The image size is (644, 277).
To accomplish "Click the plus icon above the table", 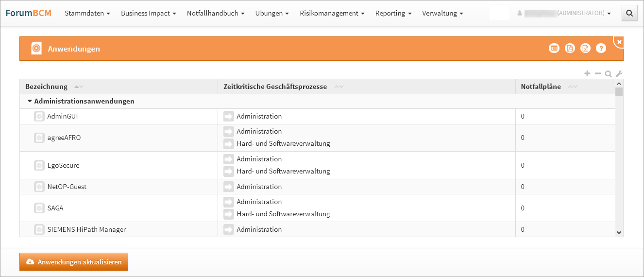I will (587, 73).
